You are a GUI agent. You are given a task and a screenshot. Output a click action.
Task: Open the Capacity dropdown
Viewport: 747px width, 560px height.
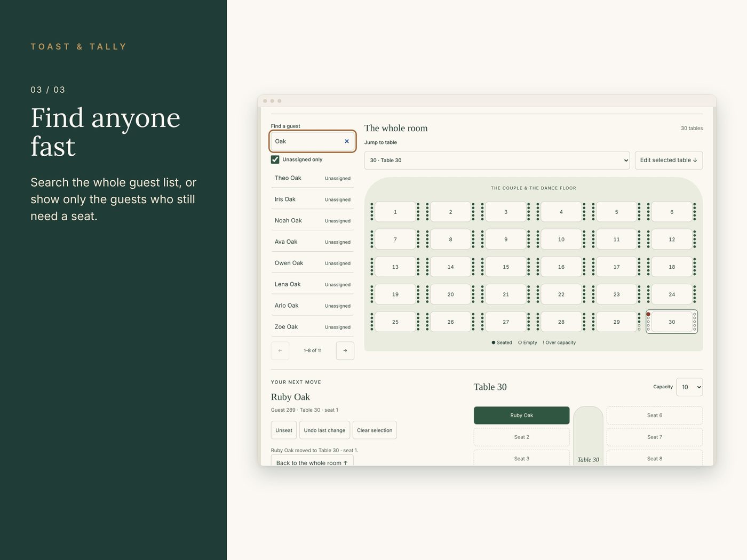click(689, 387)
